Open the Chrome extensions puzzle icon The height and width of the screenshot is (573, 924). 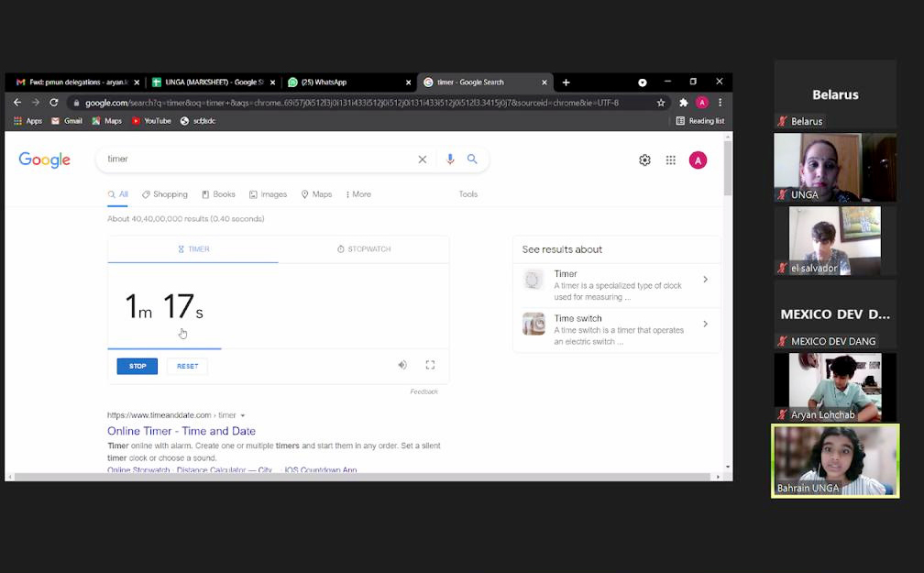pos(684,103)
